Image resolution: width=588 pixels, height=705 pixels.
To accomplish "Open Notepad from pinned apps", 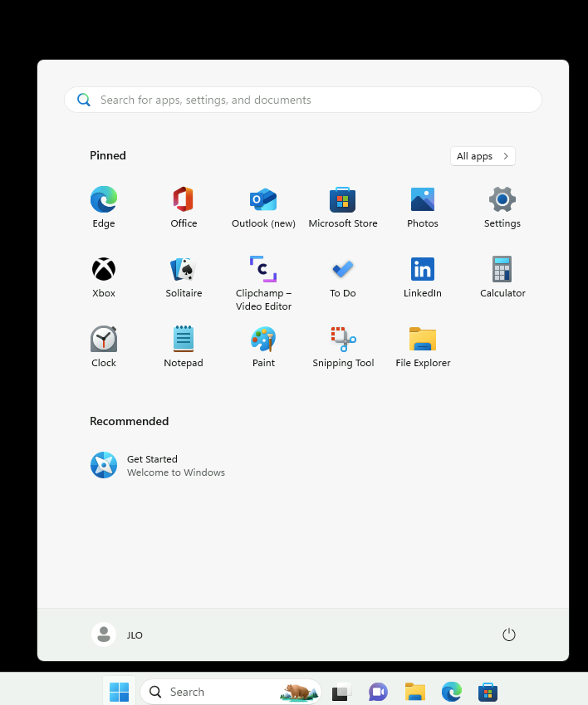I will tap(184, 346).
